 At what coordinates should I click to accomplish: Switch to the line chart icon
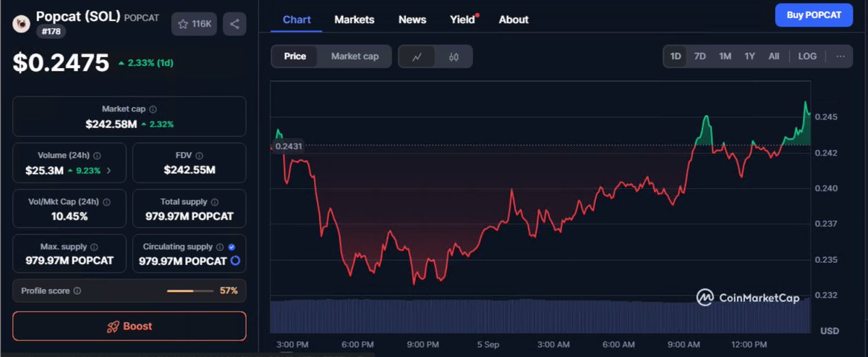click(417, 56)
